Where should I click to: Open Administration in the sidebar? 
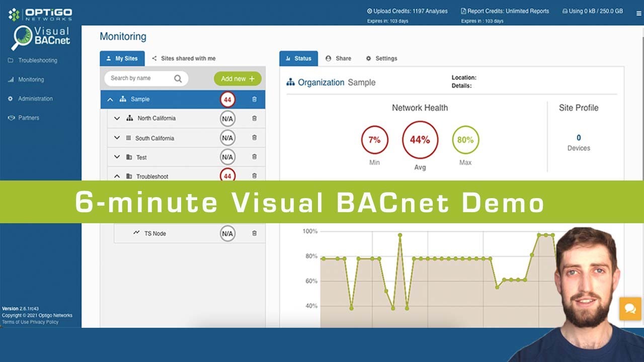(35, 99)
